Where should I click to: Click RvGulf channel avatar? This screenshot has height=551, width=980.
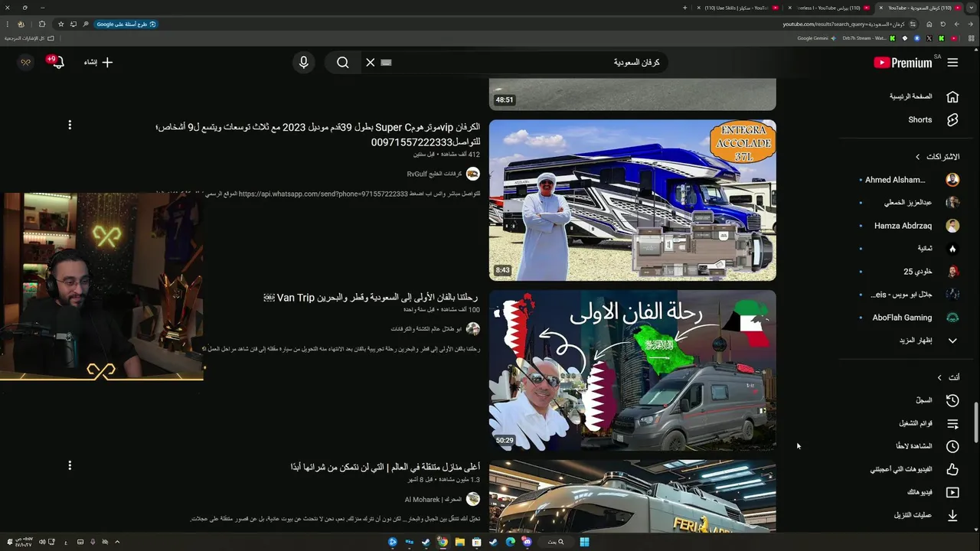pos(473,174)
